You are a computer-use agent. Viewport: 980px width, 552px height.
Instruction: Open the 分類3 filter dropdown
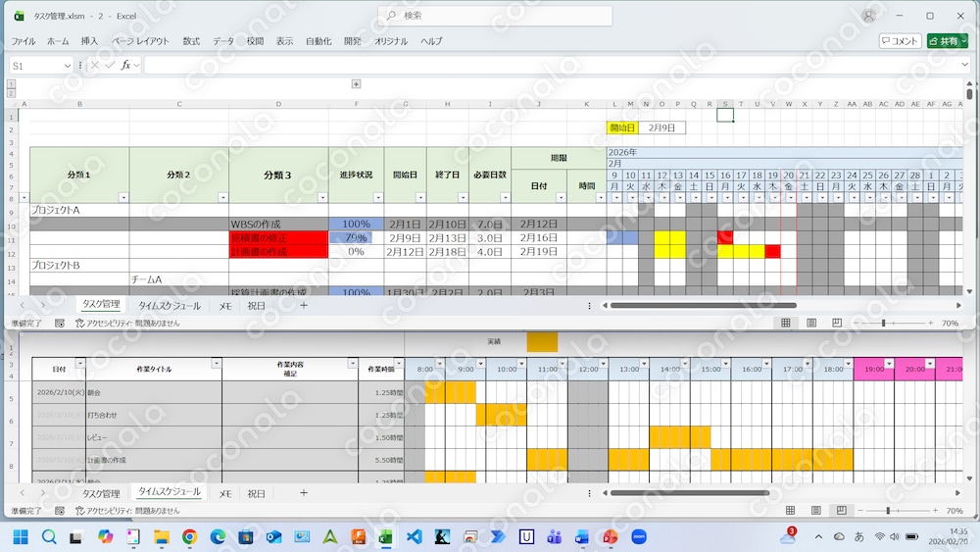click(322, 197)
